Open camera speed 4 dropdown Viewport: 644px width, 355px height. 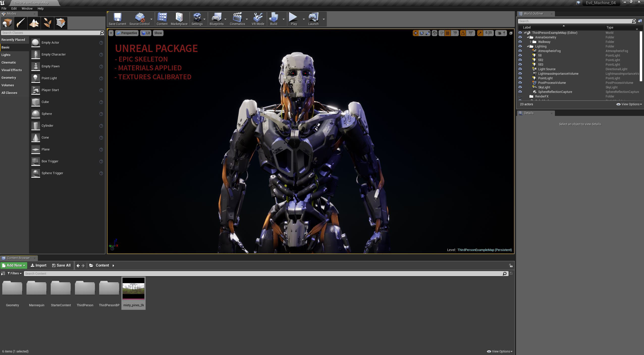click(x=501, y=33)
